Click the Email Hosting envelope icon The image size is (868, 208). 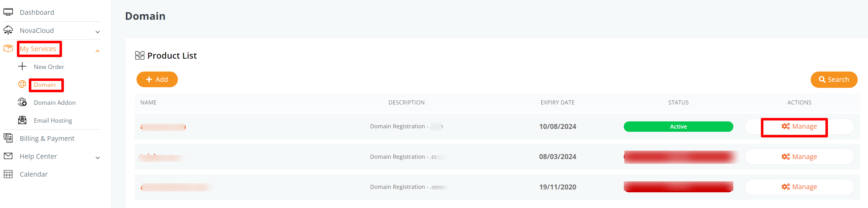[22, 120]
